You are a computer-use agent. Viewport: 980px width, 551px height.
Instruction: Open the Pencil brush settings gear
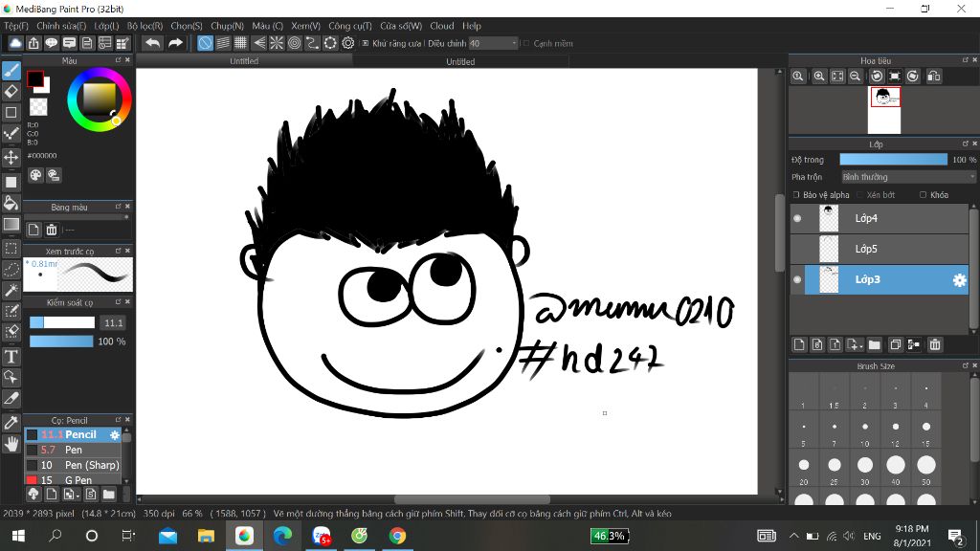coord(115,435)
